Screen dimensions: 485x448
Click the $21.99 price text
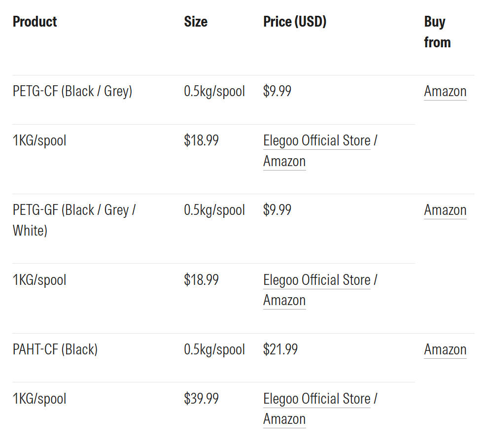point(280,350)
